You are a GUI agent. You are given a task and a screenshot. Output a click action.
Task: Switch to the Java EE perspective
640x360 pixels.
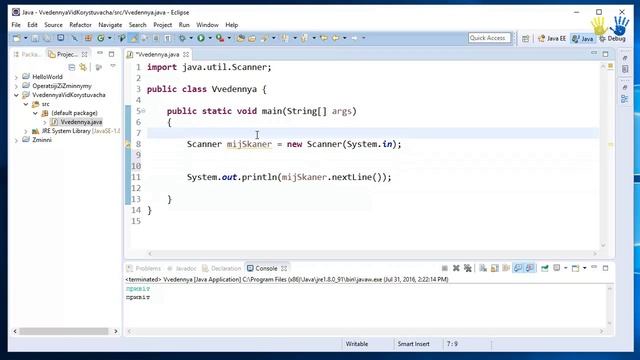(x=552, y=38)
